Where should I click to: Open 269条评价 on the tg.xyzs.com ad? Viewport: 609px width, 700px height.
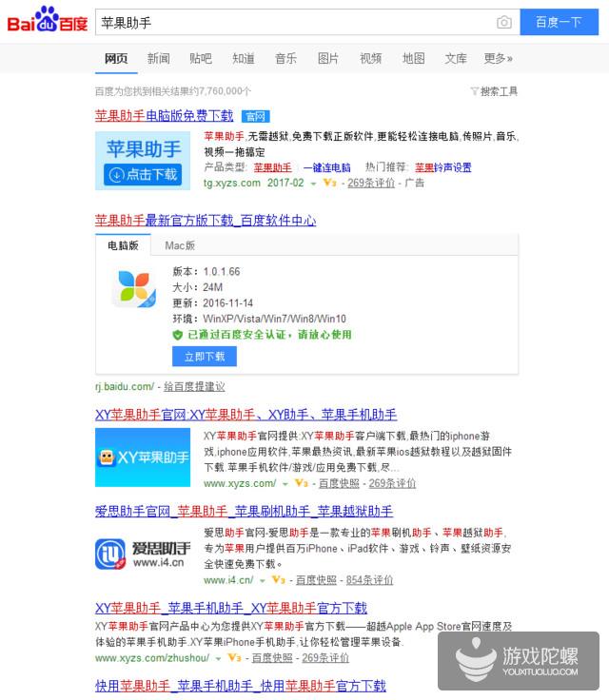point(371,183)
